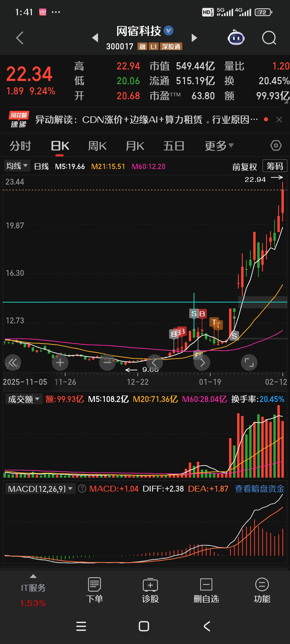This screenshot has width=290, height=644.
Task: Tap the current price 22.34
Action: [29, 74]
